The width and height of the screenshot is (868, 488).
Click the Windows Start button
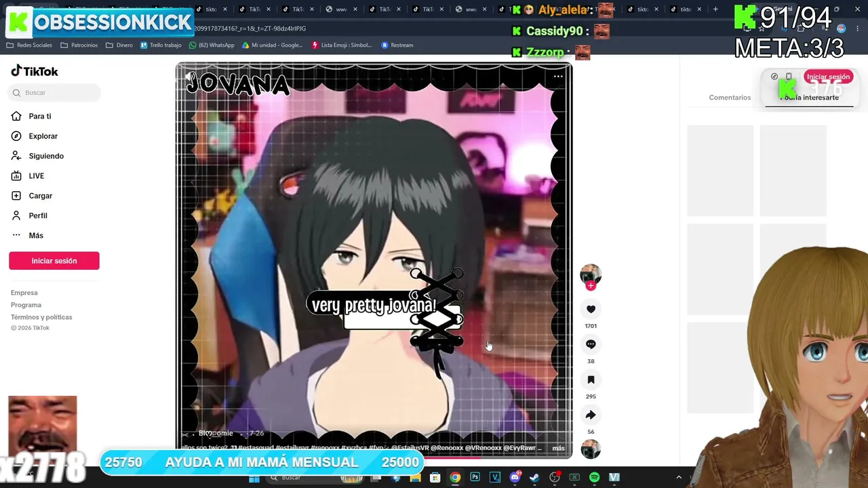[254, 478]
